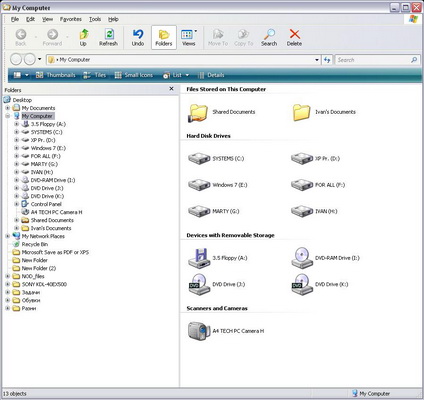Open the List view dropdown arrow
This screenshot has height=400, width=424.
point(187,75)
